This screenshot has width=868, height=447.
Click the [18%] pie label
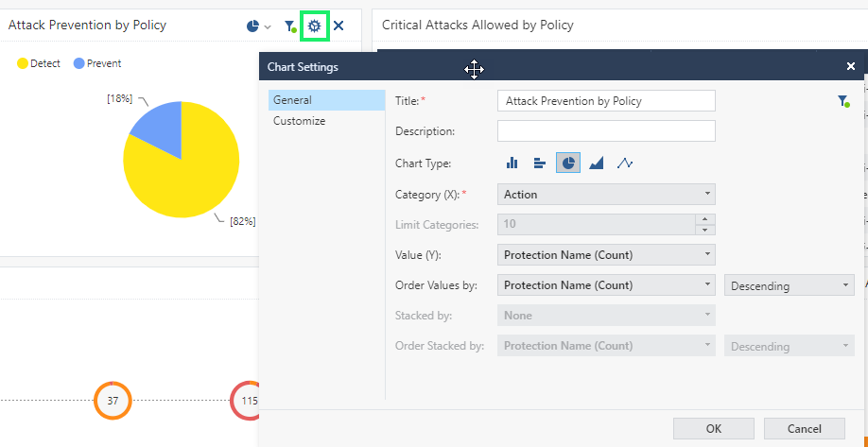(x=119, y=99)
